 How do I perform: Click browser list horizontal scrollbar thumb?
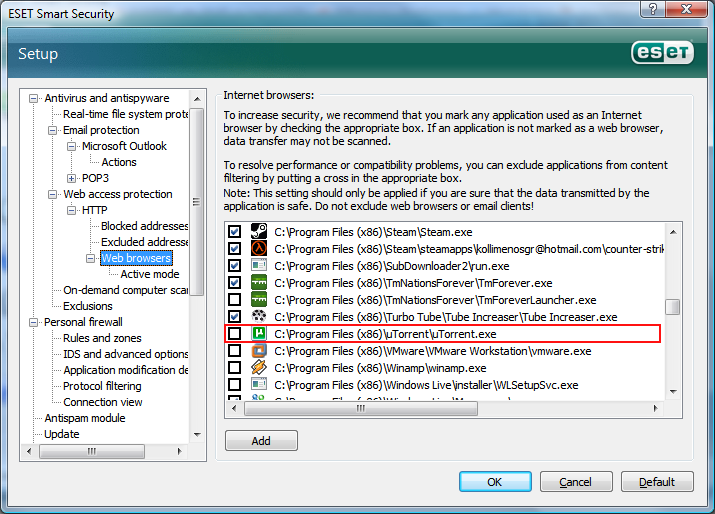[x=361, y=408]
